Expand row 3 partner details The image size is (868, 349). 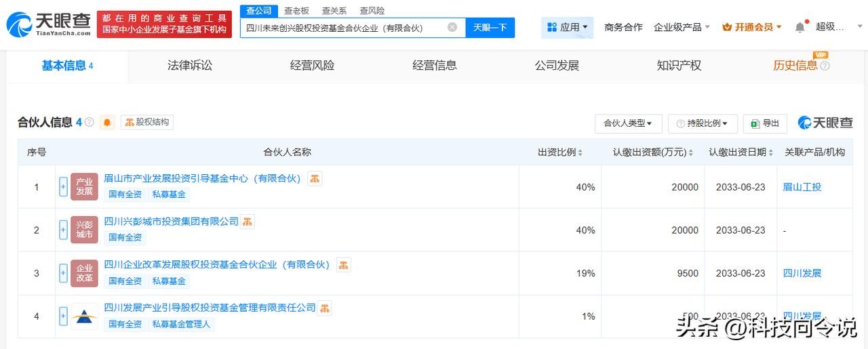click(63, 273)
